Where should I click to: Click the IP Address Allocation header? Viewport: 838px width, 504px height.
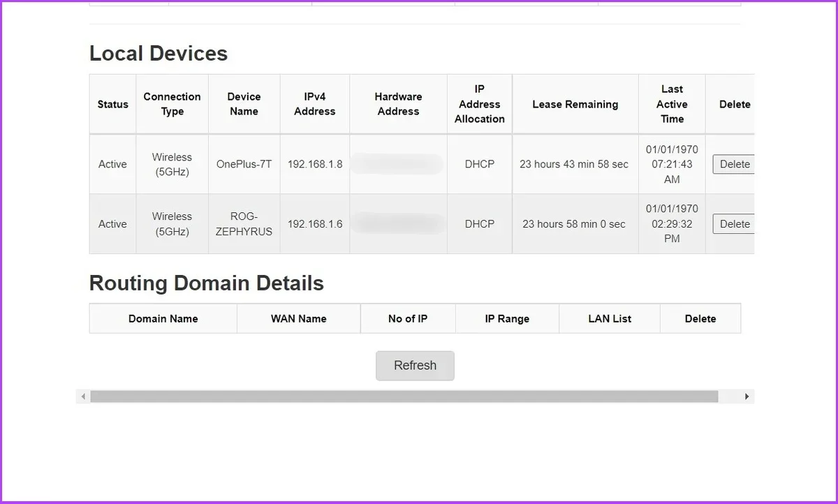coord(480,104)
